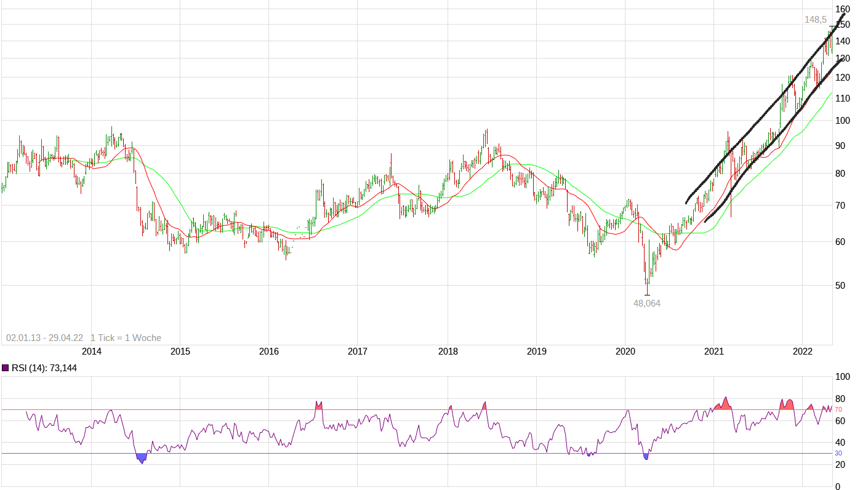The height and width of the screenshot is (490, 868).
Task: Click the 2022 year label on the time axis
Action: [x=802, y=351]
